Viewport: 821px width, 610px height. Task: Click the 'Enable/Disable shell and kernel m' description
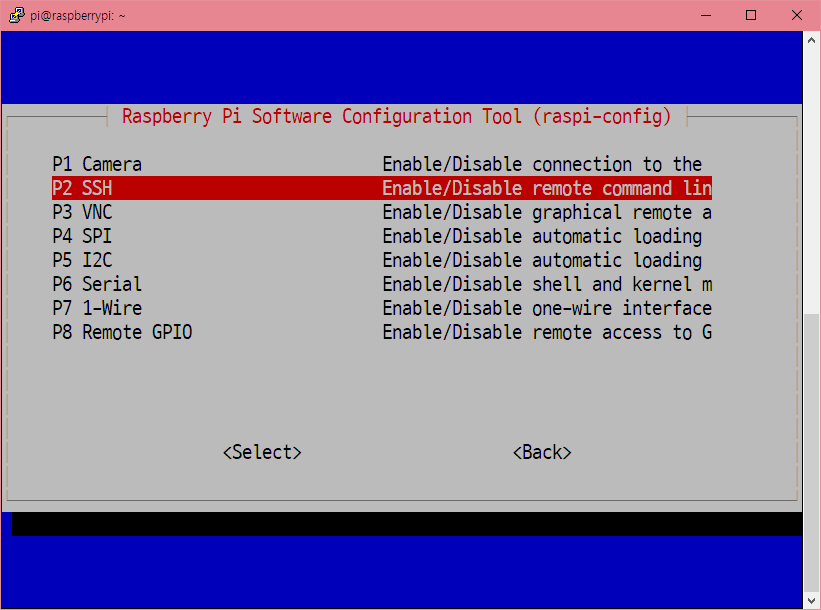[x=547, y=284]
